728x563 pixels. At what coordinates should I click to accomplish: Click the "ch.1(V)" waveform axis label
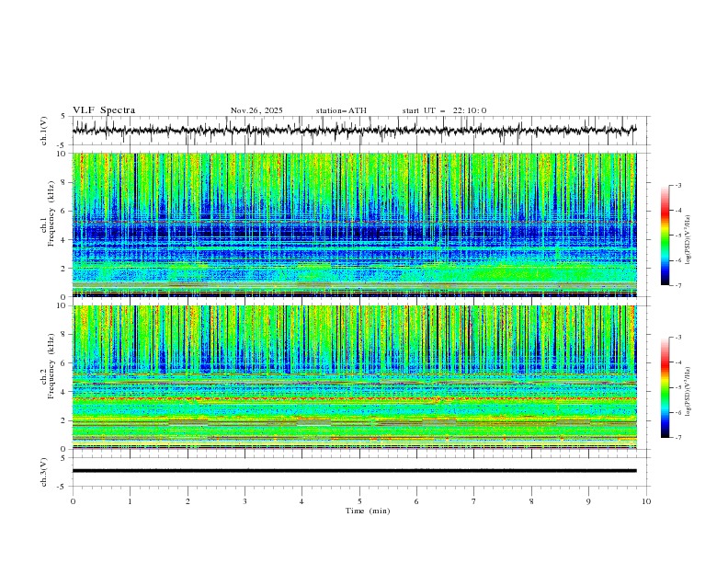[x=44, y=131]
